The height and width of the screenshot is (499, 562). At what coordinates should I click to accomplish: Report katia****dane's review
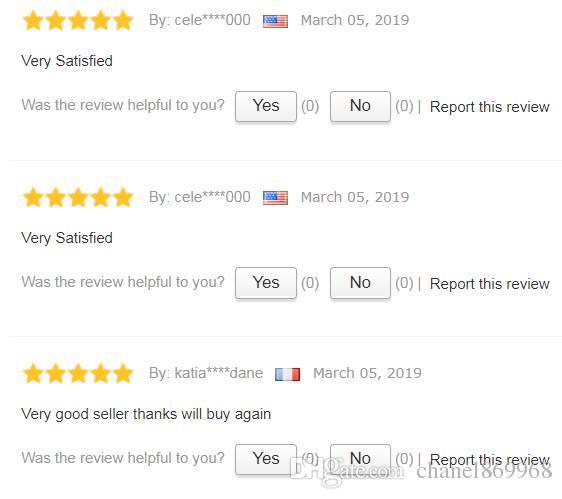[x=490, y=460]
